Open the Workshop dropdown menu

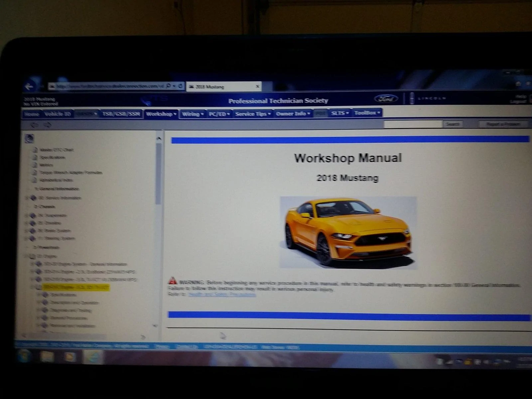click(161, 114)
